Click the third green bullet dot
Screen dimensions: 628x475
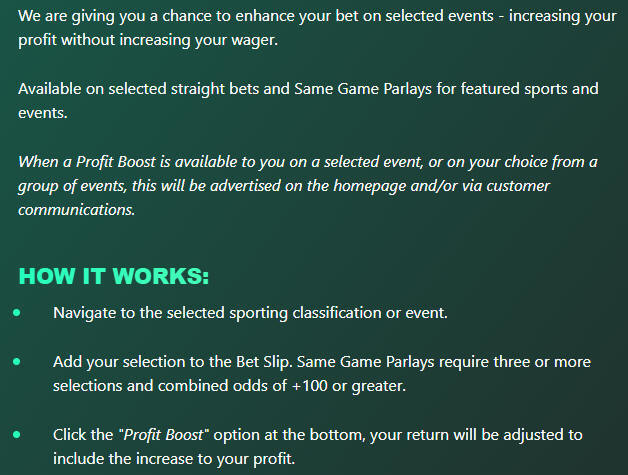tap(17, 435)
